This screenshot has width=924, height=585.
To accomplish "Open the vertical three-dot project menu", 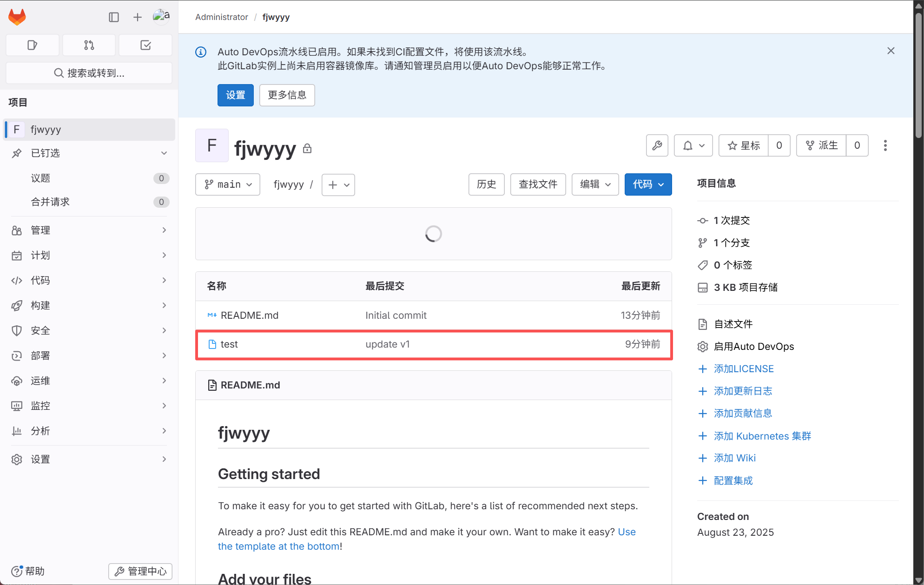I will [x=885, y=145].
